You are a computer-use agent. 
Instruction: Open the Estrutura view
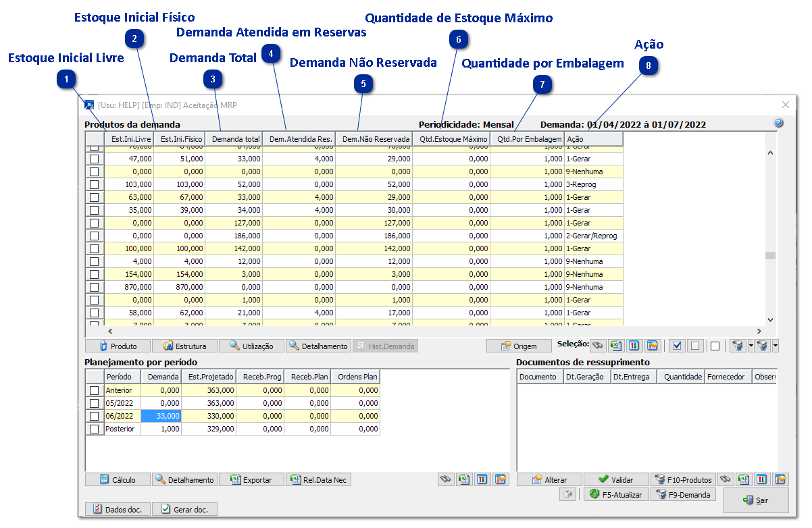coord(184,346)
